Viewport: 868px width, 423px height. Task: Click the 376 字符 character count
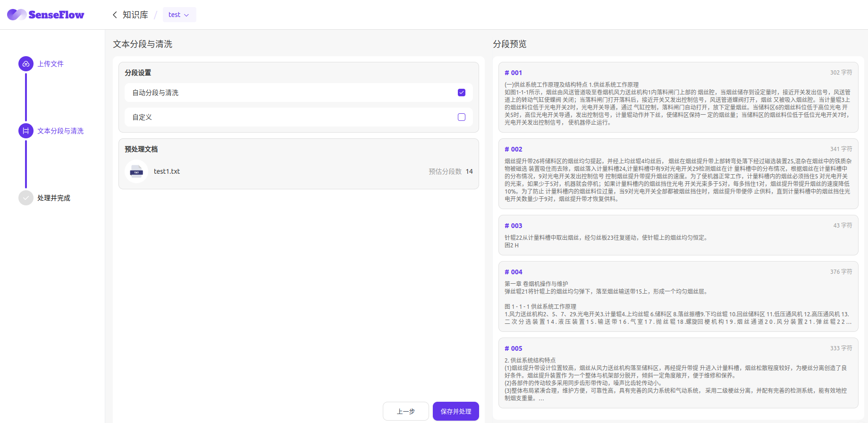(x=841, y=271)
